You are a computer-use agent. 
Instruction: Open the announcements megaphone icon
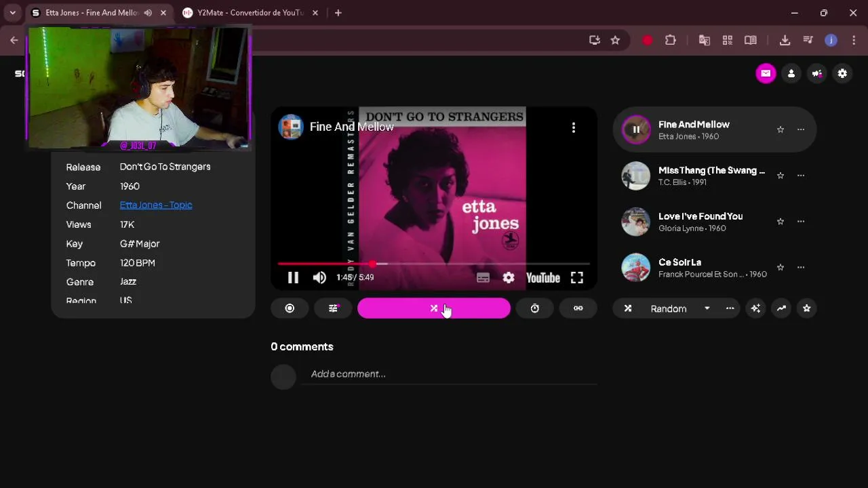pos(817,74)
